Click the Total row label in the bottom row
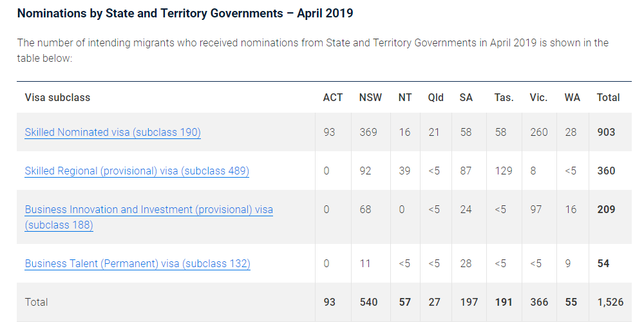 point(37,302)
